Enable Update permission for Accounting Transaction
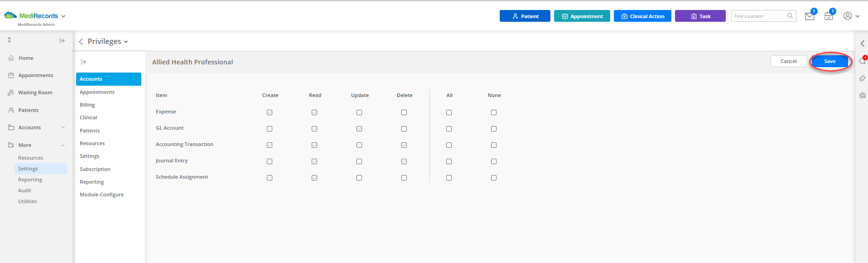Image resolution: width=868 pixels, height=263 pixels. coord(359,145)
